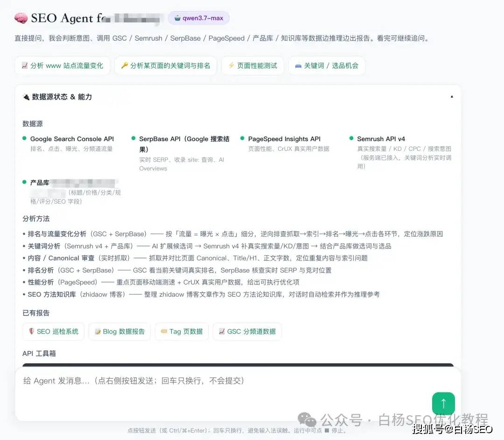504x440 pixels.
Task: Click the chart icon in GSC 分频道数据
Action: pos(222,331)
